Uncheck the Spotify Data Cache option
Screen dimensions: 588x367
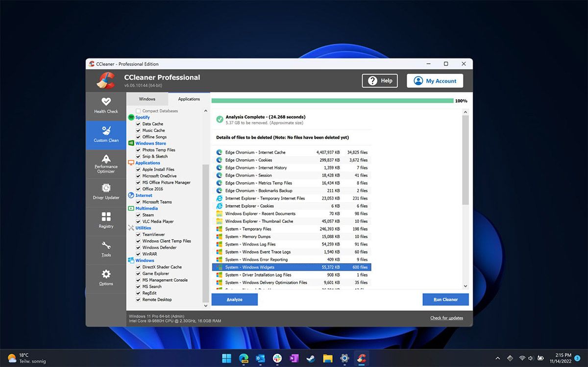pyautogui.click(x=137, y=124)
